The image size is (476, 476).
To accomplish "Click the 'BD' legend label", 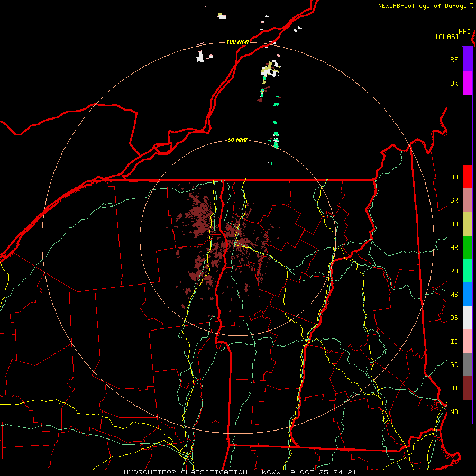I will point(454,224).
